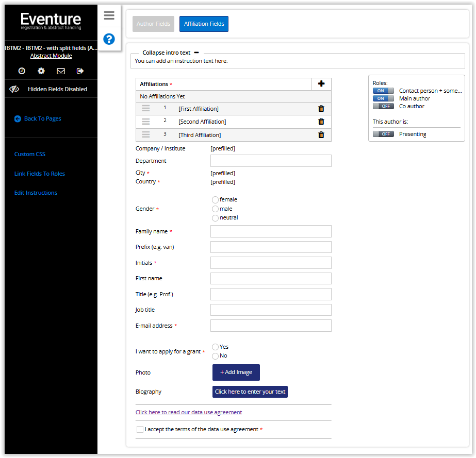The image size is (476, 458).
Task: Click the envelope mail icon
Action: click(x=61, y=71)
